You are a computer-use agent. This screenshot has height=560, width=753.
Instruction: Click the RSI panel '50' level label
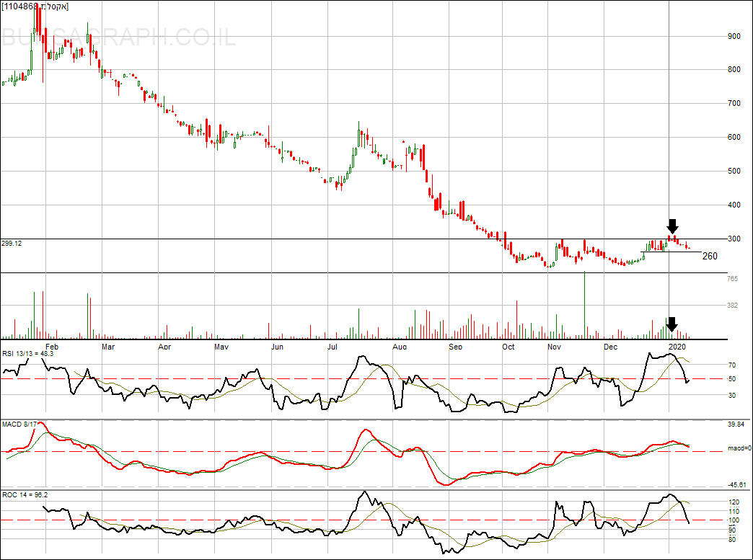click(732, 379)
